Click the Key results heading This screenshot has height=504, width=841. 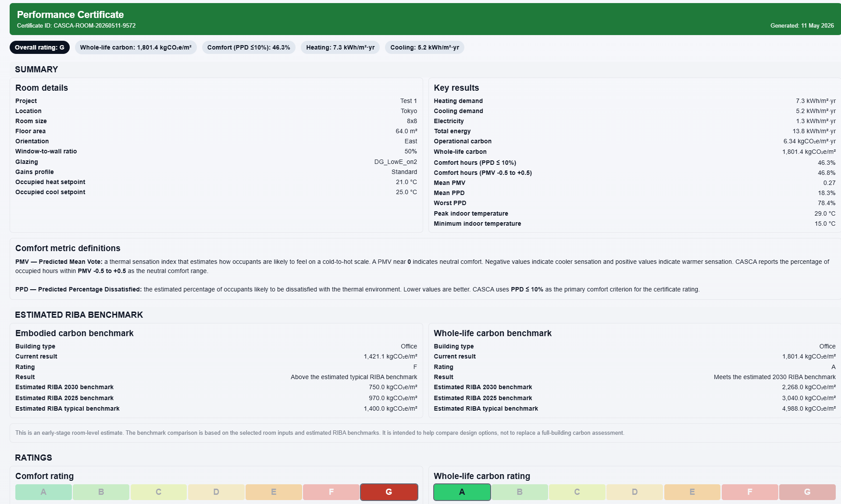point(456,88)
